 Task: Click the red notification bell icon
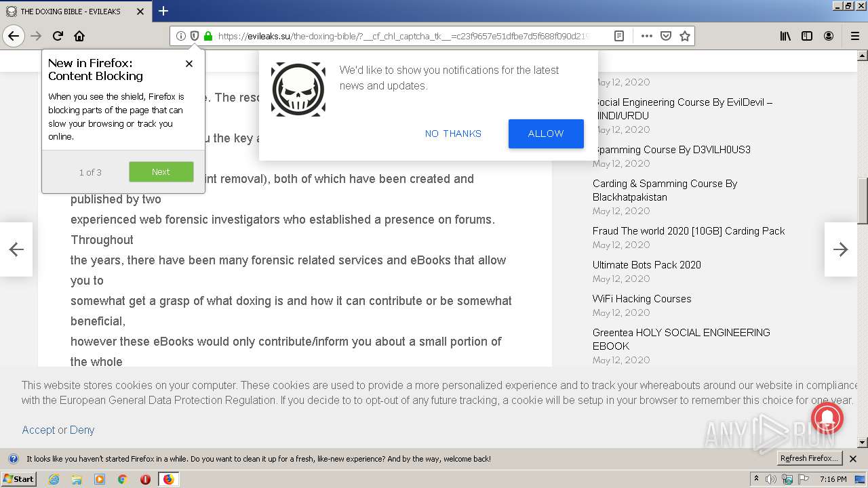coord(827,418)
